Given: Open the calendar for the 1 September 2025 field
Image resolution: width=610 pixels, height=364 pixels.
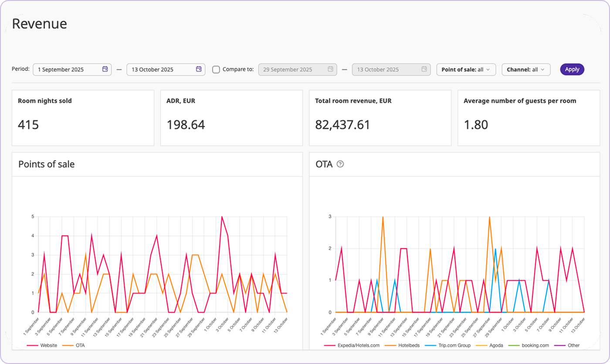Looking at the screenshot, I should coord(105,69).
